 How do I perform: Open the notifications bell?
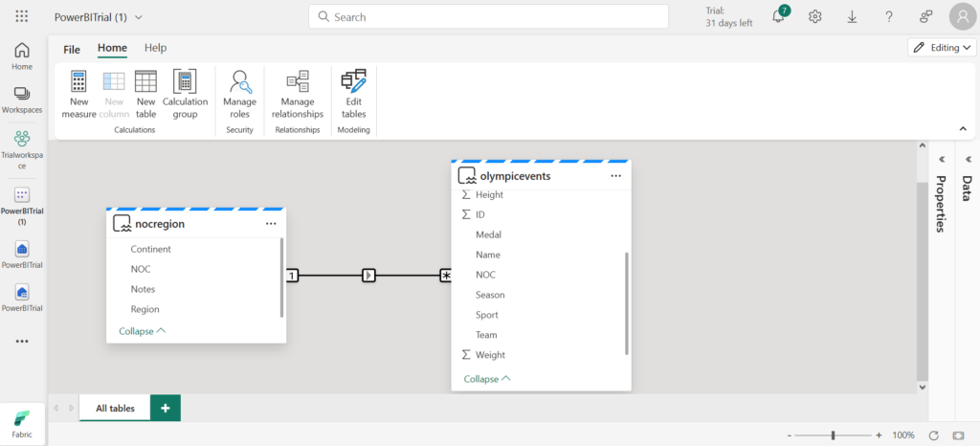pyautogui.click(x=779, y=17)
